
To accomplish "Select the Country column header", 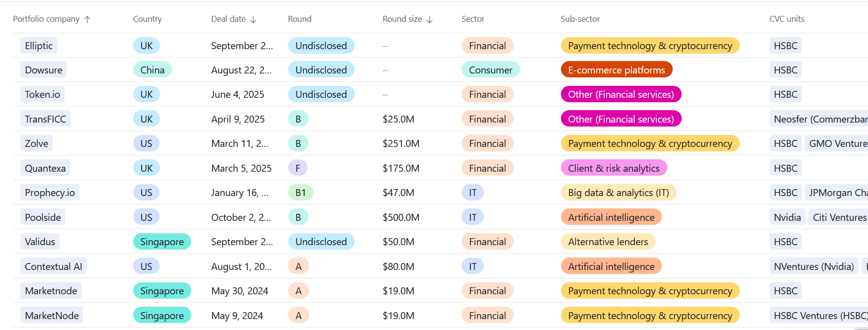I will (147, 19).
